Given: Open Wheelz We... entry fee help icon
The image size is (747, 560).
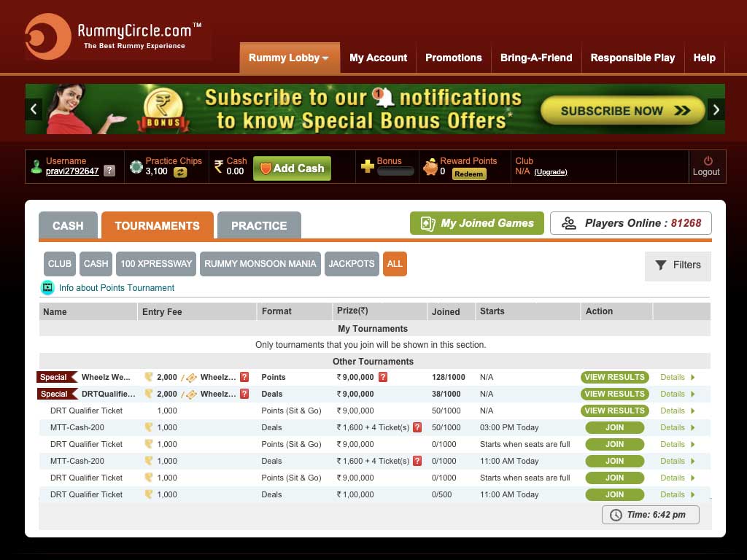Looking at the screenshot, I should coord(244,377).
